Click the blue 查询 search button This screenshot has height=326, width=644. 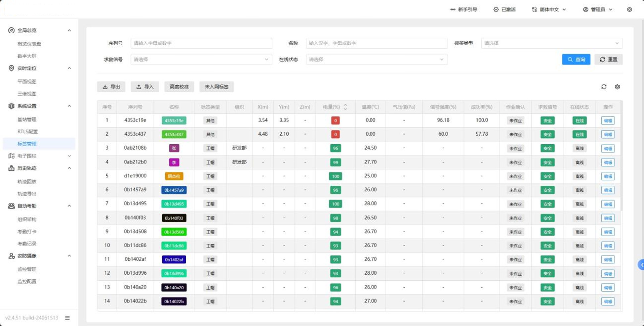coord(576,60)
